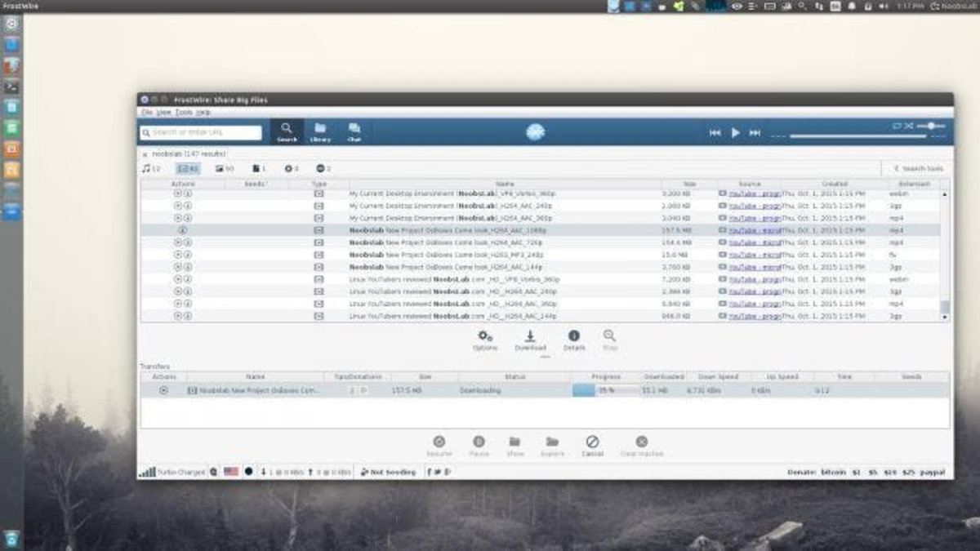Viewport: 980px width, 551px height.
Task: Clear inactive transfers
Action: pos(641,446)
